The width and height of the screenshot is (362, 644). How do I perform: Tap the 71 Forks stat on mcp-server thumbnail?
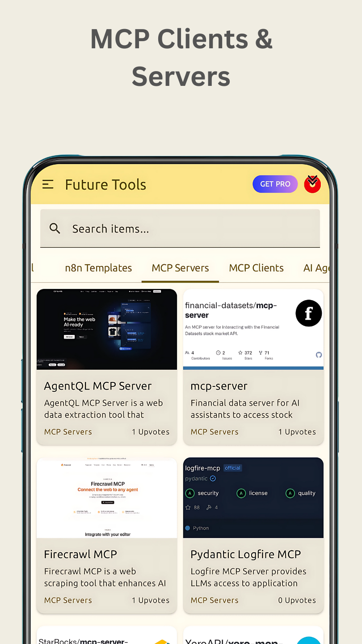266,355
